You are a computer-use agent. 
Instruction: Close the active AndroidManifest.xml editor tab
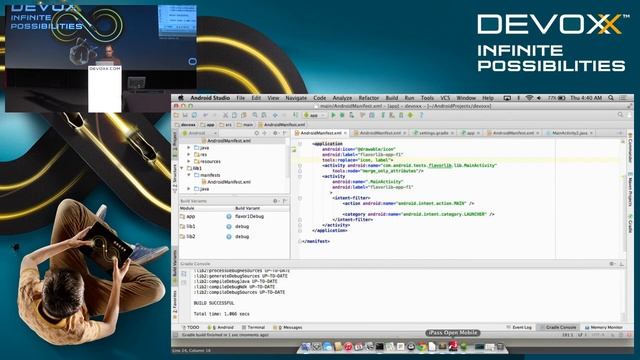pos(345,133)
